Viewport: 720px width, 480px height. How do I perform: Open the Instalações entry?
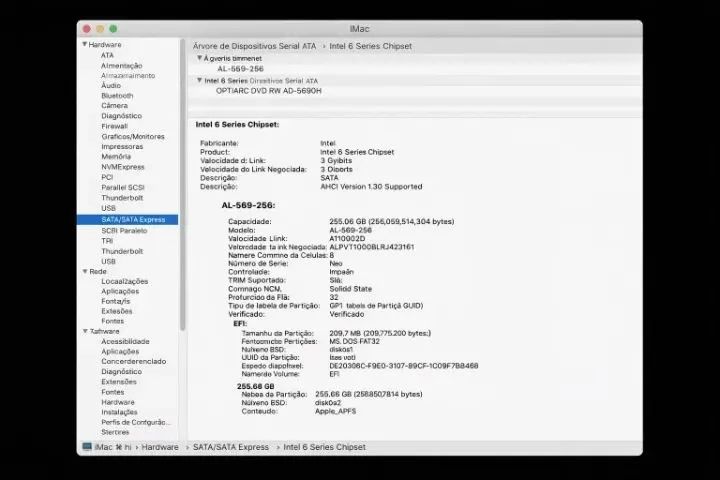pyautogui.click(x=119, y=412)
